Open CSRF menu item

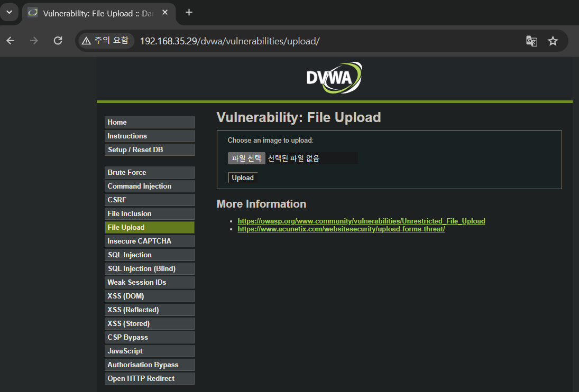150,200
